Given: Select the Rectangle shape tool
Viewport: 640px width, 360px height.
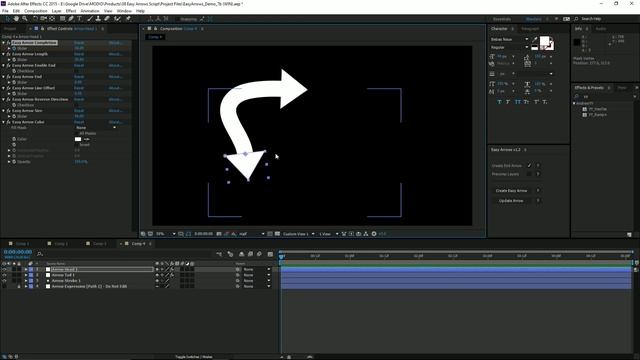Looking at the screenshot, I should pos(62,19).
